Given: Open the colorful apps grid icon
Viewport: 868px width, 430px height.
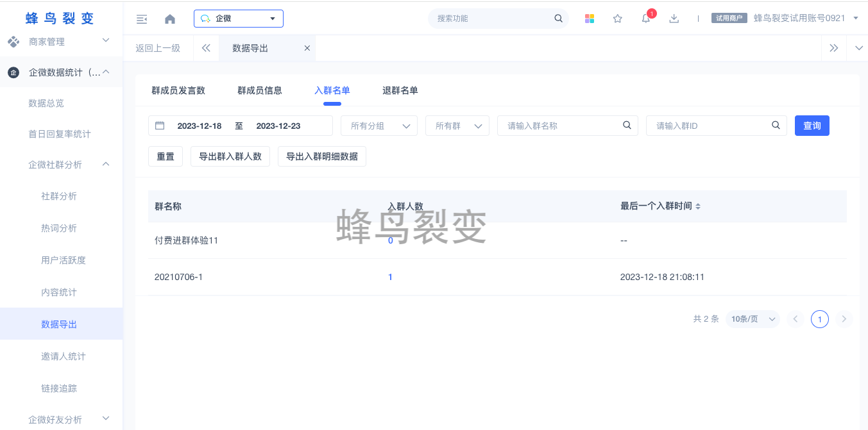Looking at the screenshot, I should tap(590, 19).
